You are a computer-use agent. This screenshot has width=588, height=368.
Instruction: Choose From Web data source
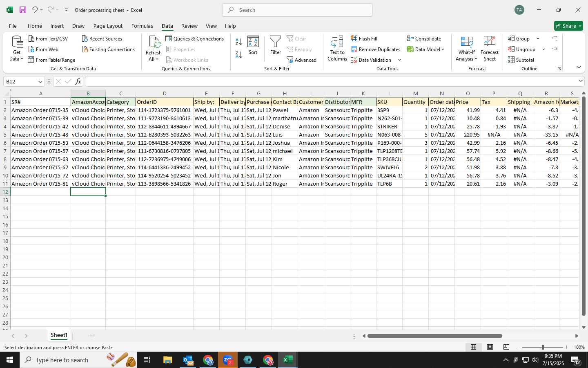click(x=43, y=49)
